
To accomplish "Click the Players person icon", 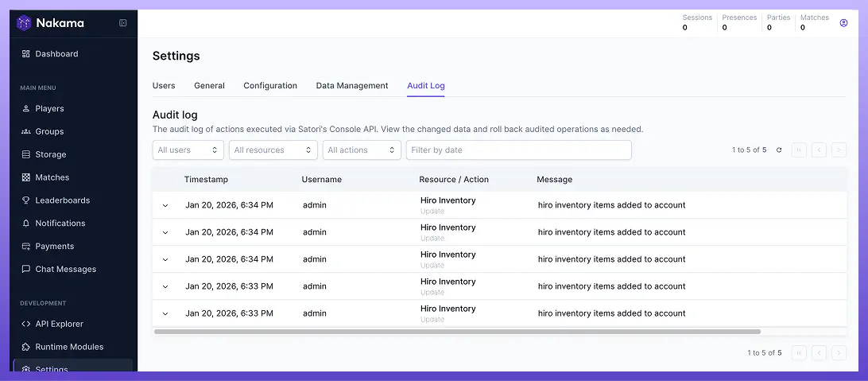I will [25, 108].
